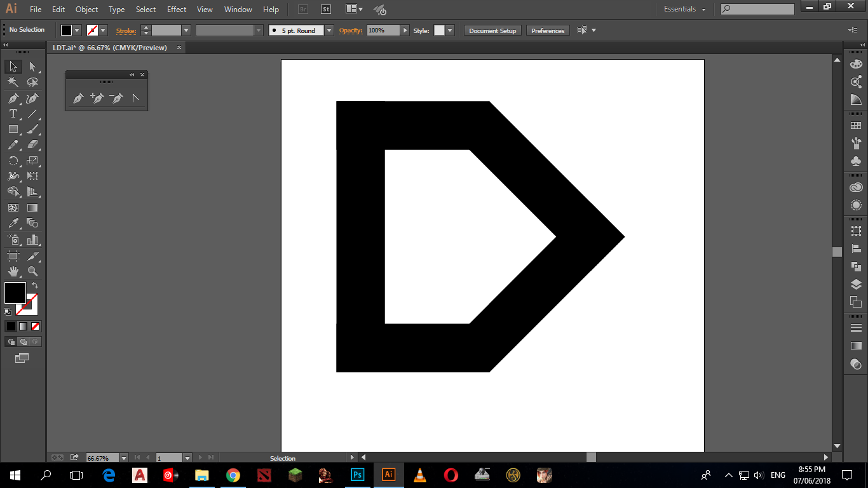868x488 pixels.
Task: Open the zoom level dropdown
Action: click(x=124, y=457)
